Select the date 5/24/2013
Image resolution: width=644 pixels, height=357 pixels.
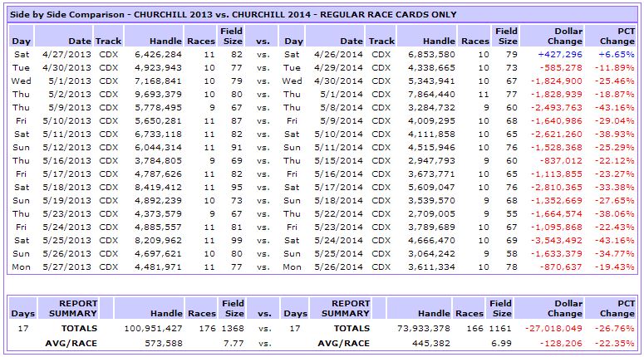66,227
